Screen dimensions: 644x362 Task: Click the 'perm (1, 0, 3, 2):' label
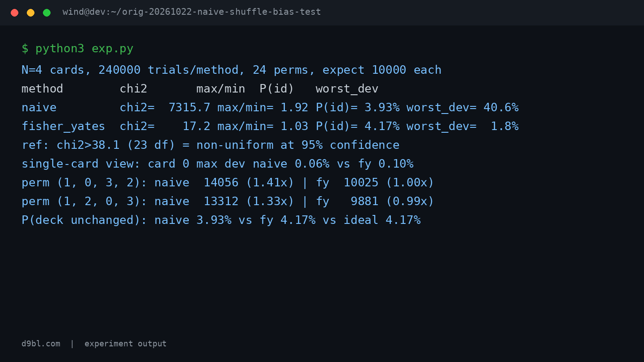[x=85, y=183]
